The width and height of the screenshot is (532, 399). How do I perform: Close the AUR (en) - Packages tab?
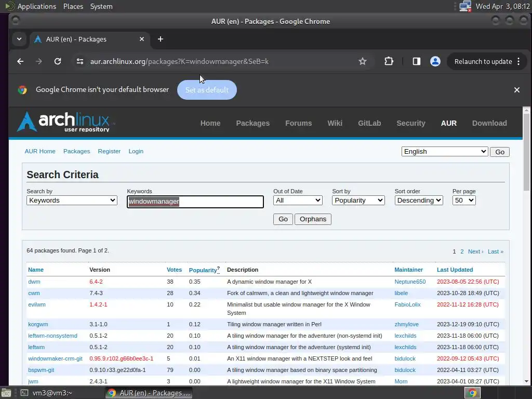point(142,39)
